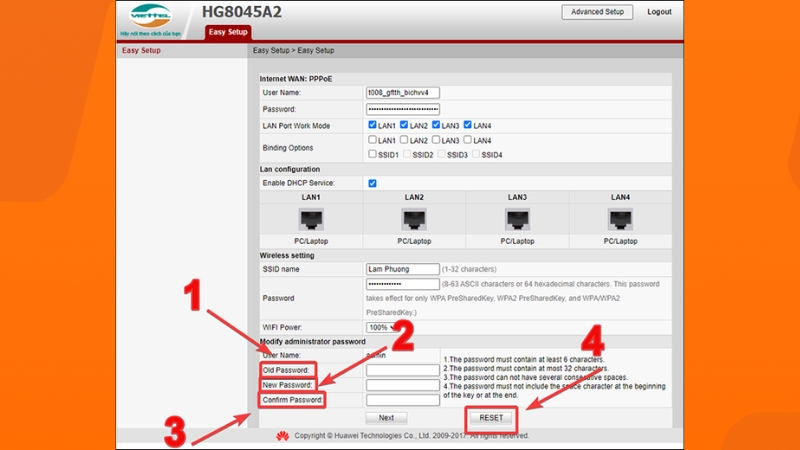Viewport: 800px width, 450px height.
Task: Switch to the Easy Setup tab
Action: coord(228,32)
